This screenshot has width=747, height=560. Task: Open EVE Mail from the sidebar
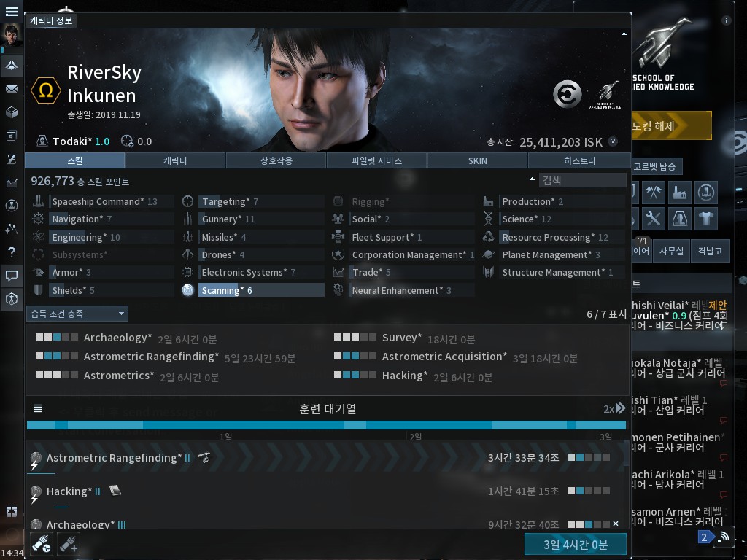(12, 89)
